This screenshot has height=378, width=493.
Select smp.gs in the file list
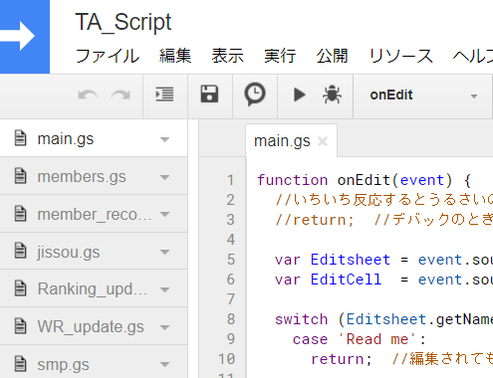[x=63, y=365]
